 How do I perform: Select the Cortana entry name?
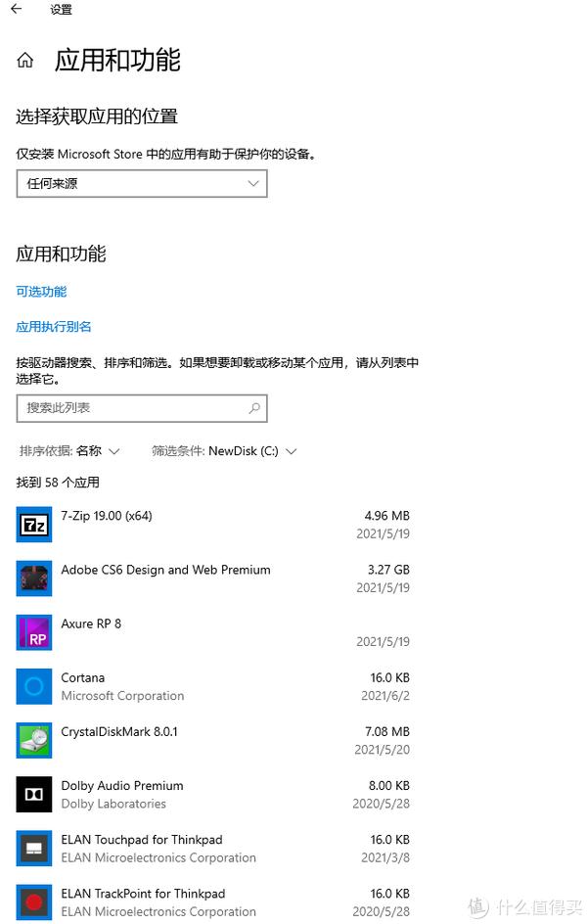coord(83,677)
